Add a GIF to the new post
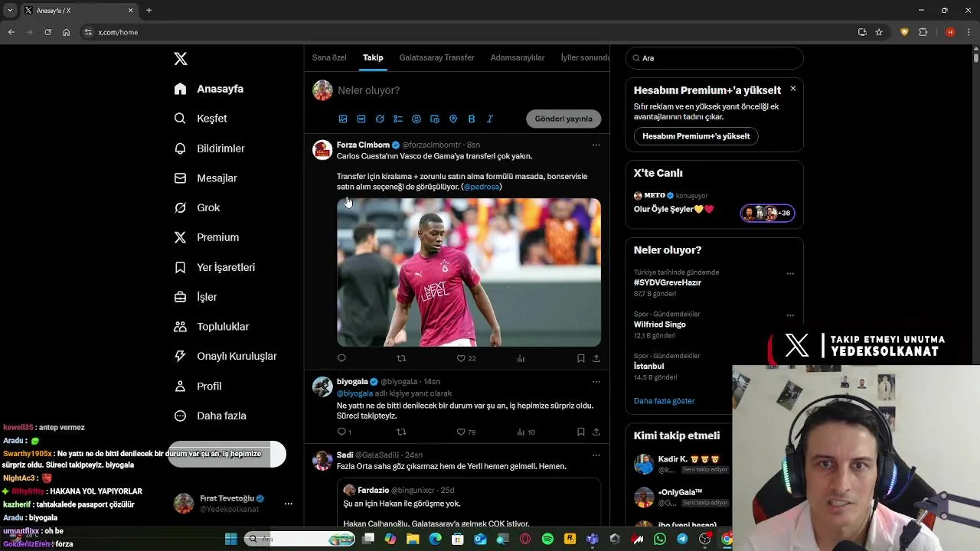Screen dimensions: 980x551 tap(361, 119)
